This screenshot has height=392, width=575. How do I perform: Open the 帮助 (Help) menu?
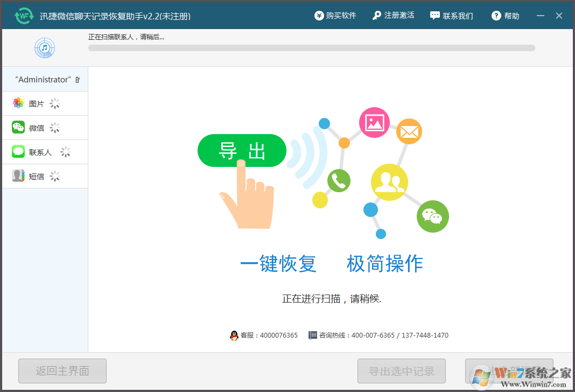(x=505, y=16)
